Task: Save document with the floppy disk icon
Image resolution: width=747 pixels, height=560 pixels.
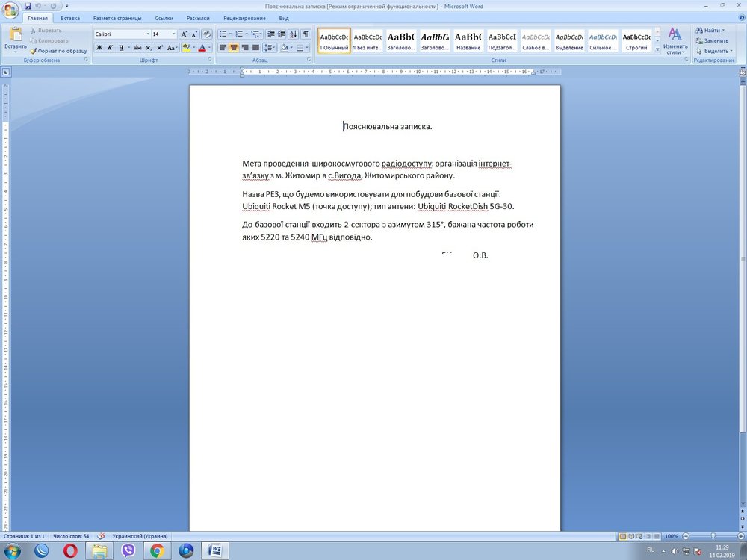Action: (28, 6)
